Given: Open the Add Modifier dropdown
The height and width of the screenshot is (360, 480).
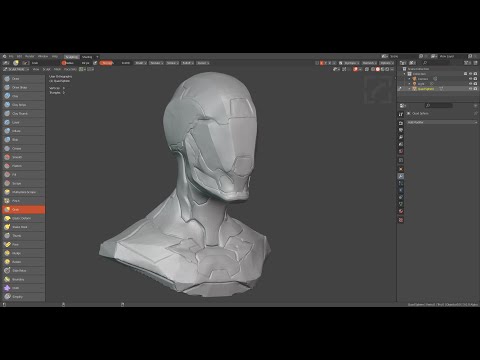Looking at the screenshot, I should (x=442, y=122).
